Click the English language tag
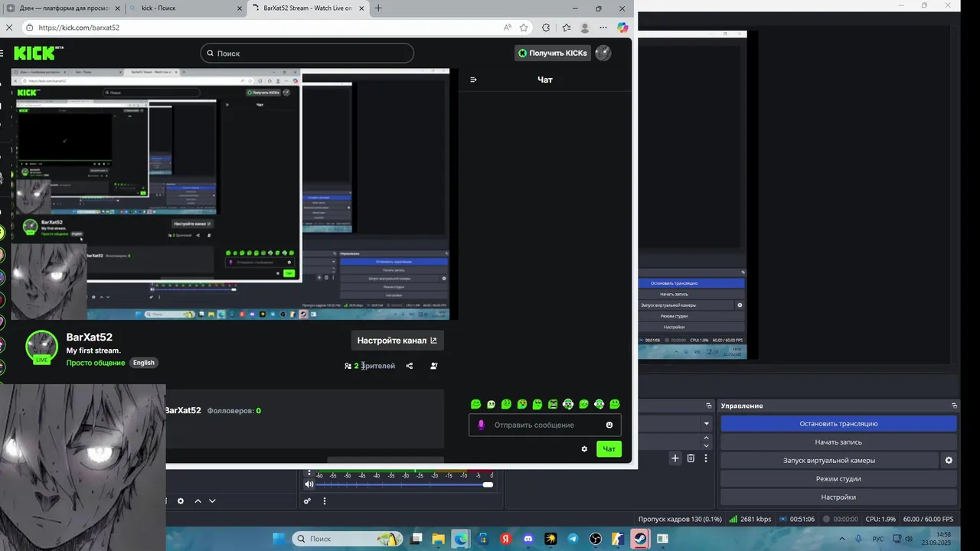The width and height of the screenshot is (980, 551). tap(143, 363)
